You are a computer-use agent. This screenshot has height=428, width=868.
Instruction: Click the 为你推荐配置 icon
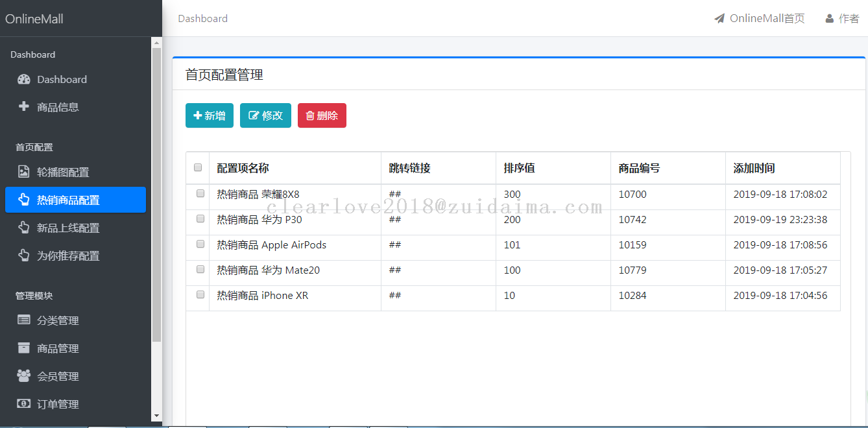point(24,256)
